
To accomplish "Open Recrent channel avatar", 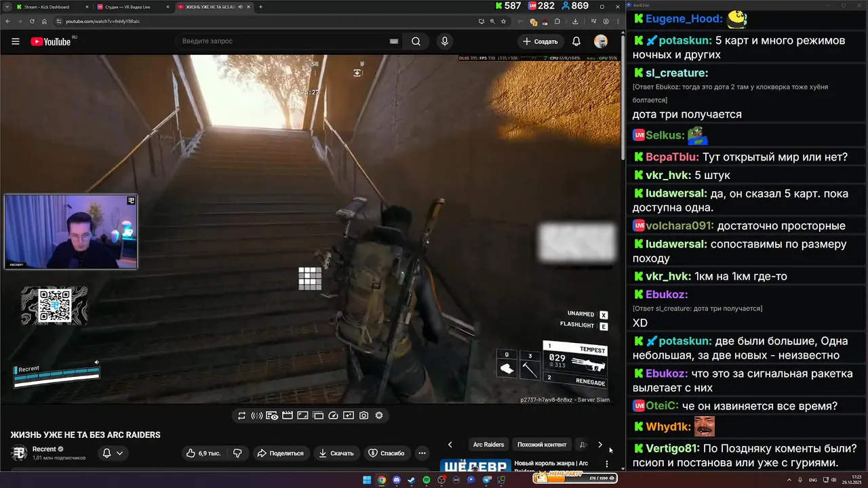I will point(19,453).
